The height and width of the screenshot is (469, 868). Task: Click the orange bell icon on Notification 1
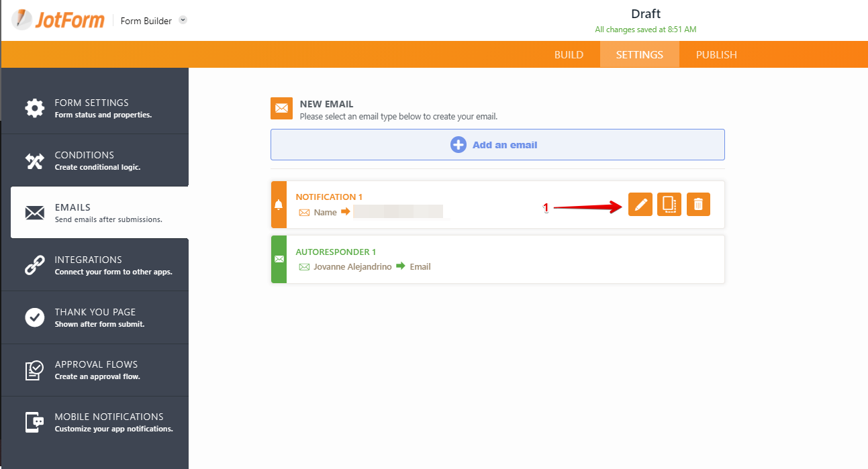279,205
